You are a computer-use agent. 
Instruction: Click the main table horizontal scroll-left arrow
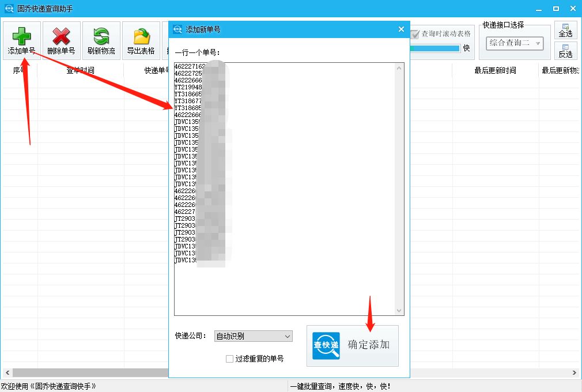(x=7, y=372)
